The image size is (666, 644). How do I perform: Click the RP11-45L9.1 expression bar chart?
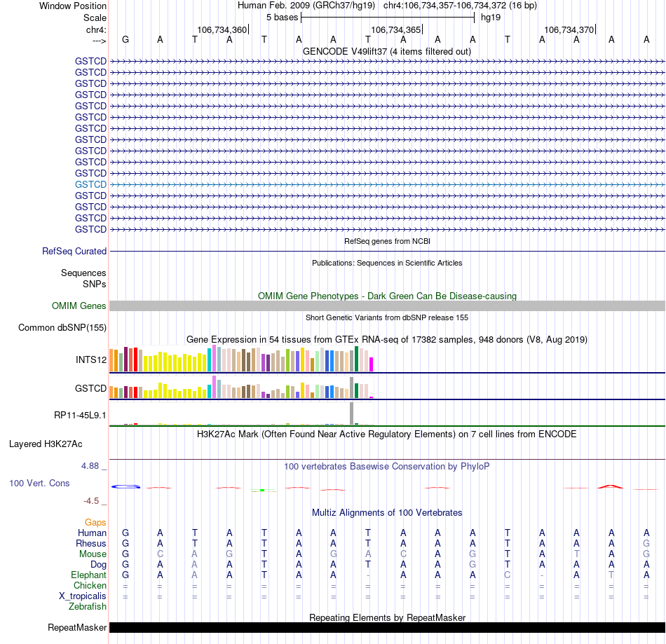pos(241,413)
